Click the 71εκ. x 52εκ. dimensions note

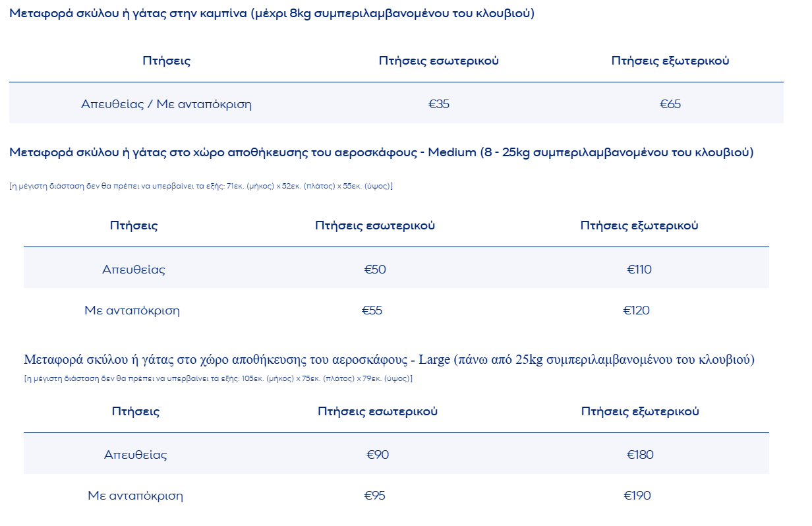point(201,186)
